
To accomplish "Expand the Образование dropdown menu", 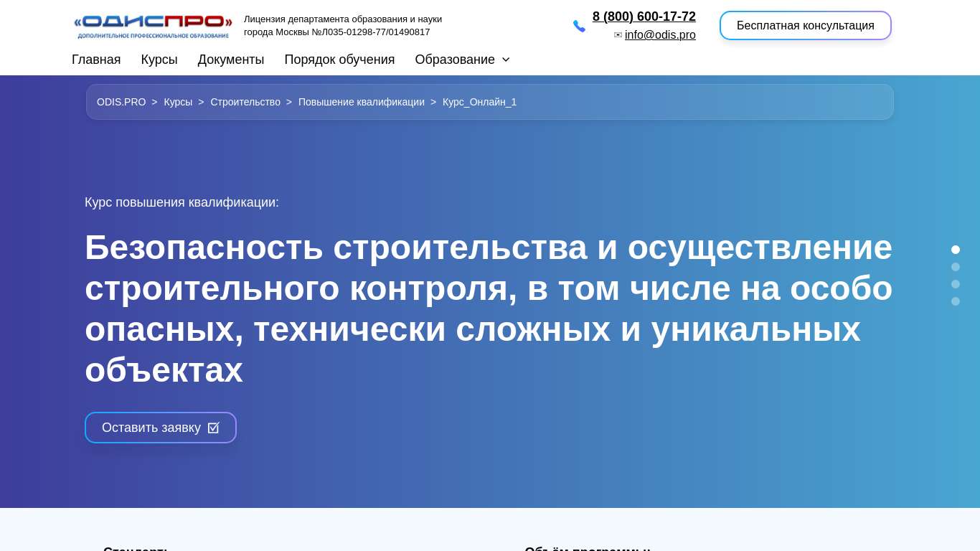I will (455, 60).
